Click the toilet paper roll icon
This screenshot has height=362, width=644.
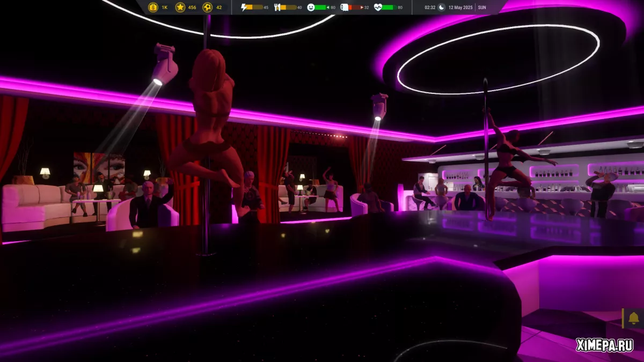point(345,8)
